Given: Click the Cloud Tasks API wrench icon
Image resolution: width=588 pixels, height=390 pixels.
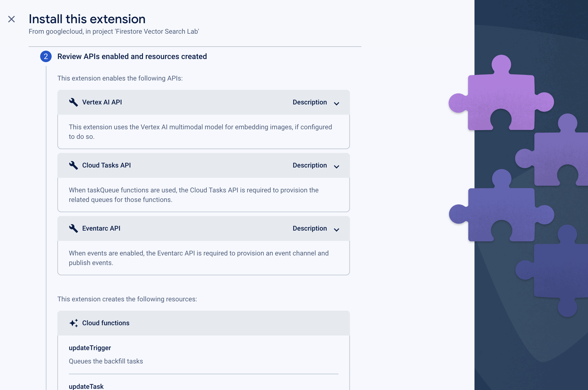Looking at the screenshot, I should pos(73,165).
